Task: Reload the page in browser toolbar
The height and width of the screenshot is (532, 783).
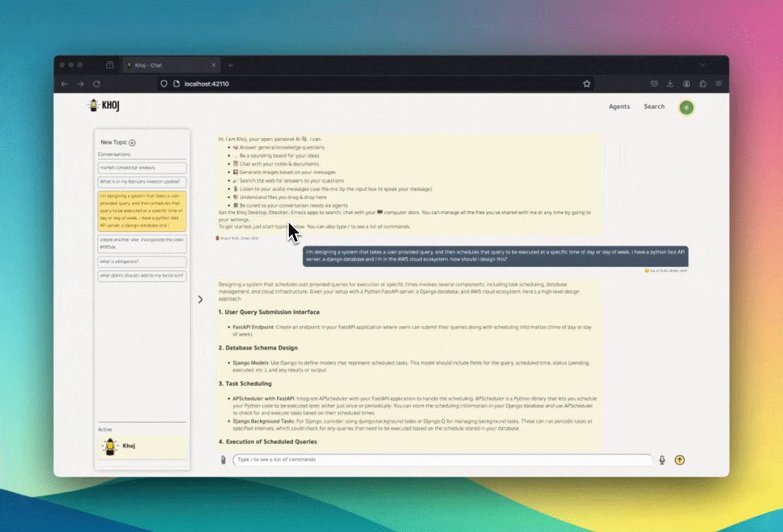Action: [96, 84]
